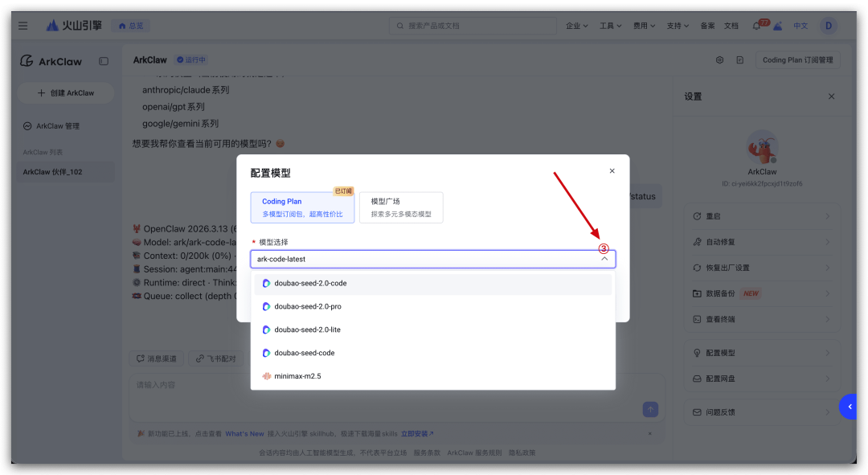
Task: Open the settings gear icon in header
Action: 720,60
